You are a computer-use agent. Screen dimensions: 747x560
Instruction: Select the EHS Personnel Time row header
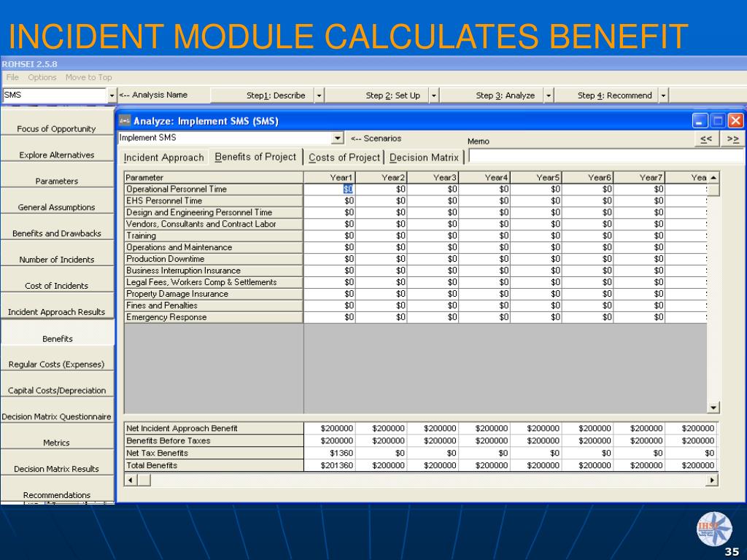click(x=214, y=201)
